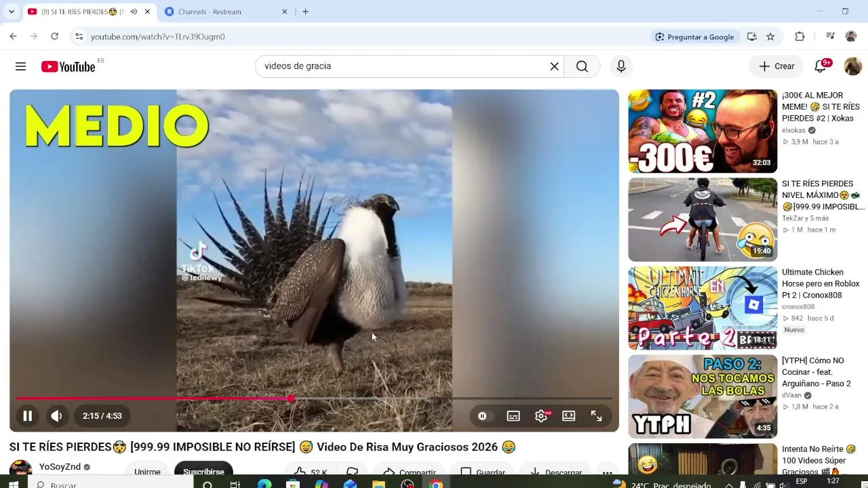
Task: Open File Explorer from the taskbar
Action: click(378, 484)
